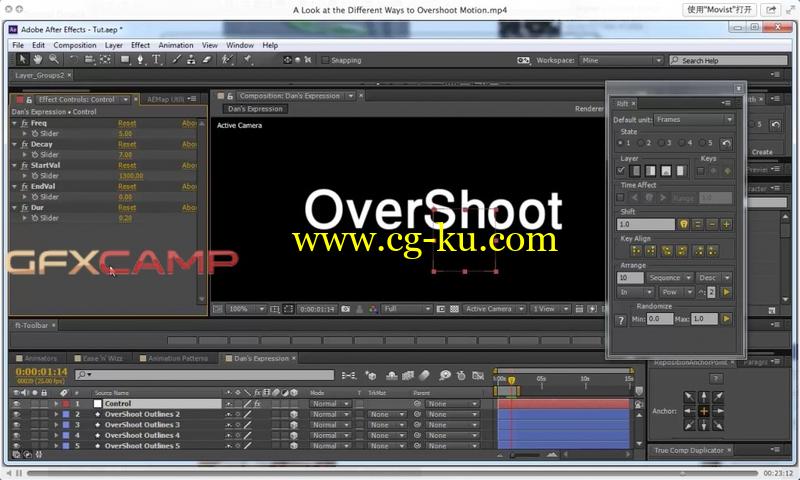800x480 pixels.
Task: Select the Hand tool
Action: (38, 60)
